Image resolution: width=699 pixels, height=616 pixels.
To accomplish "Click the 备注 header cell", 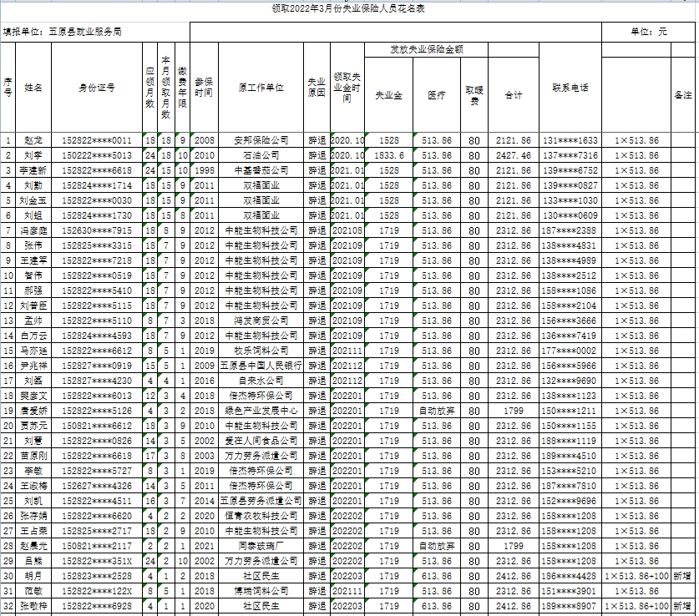I will click(x=682, y=95).
